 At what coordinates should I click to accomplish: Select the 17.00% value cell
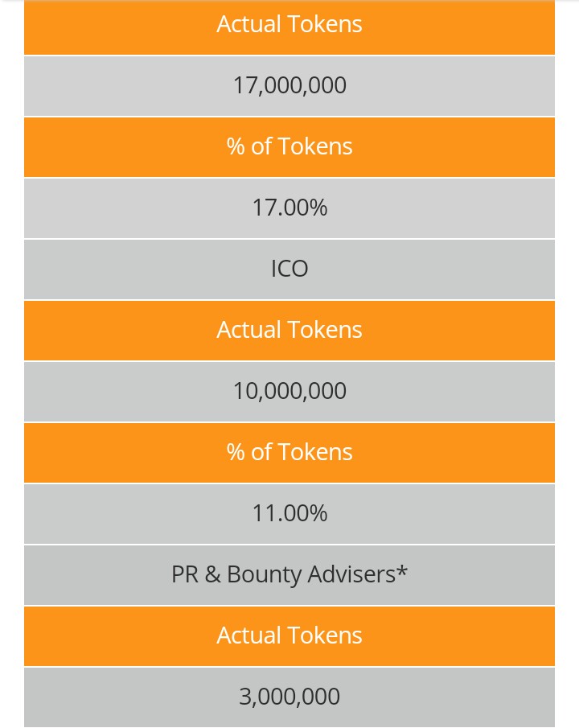tap(289, 208)
